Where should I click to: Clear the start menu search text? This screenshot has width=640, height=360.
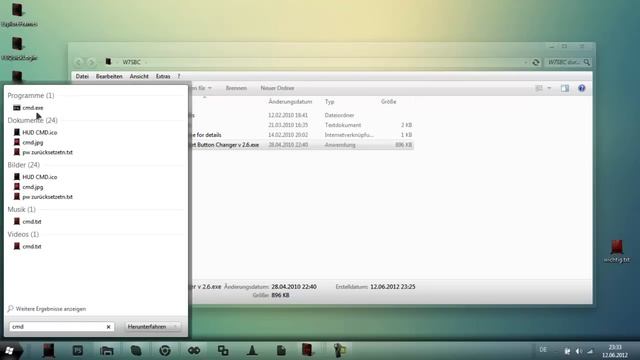109,327
